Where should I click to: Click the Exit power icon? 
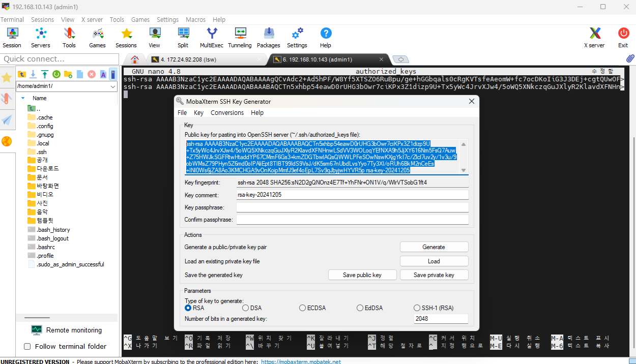click(x=623, y=38)
